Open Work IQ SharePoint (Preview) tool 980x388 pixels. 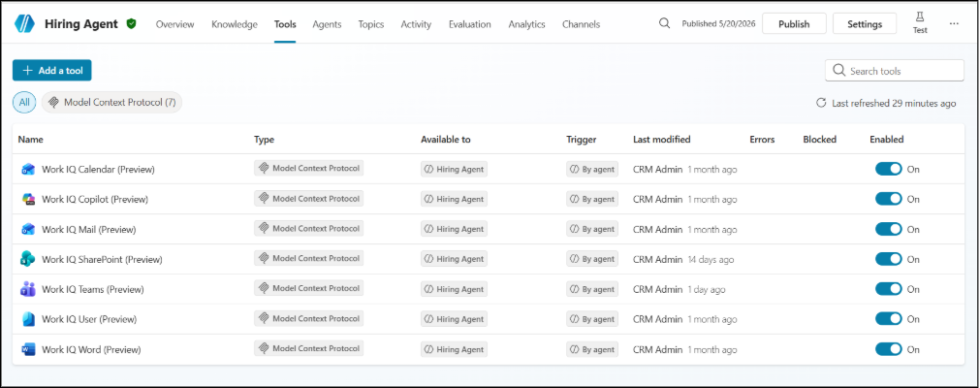click(102, 259)
